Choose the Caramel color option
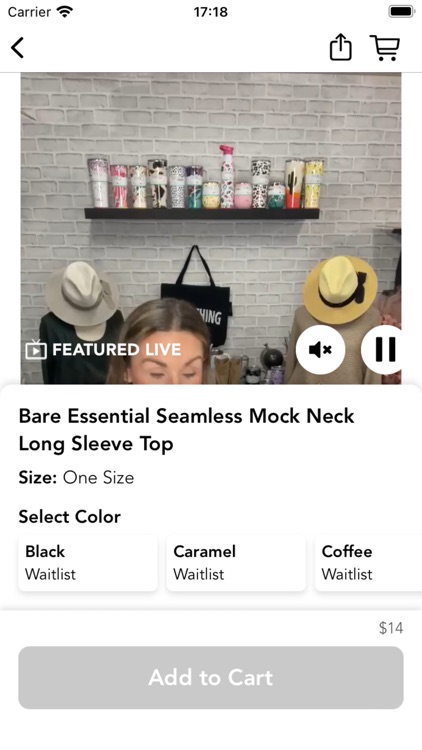Viewport: 422px width, 750px height. [236, 563]
